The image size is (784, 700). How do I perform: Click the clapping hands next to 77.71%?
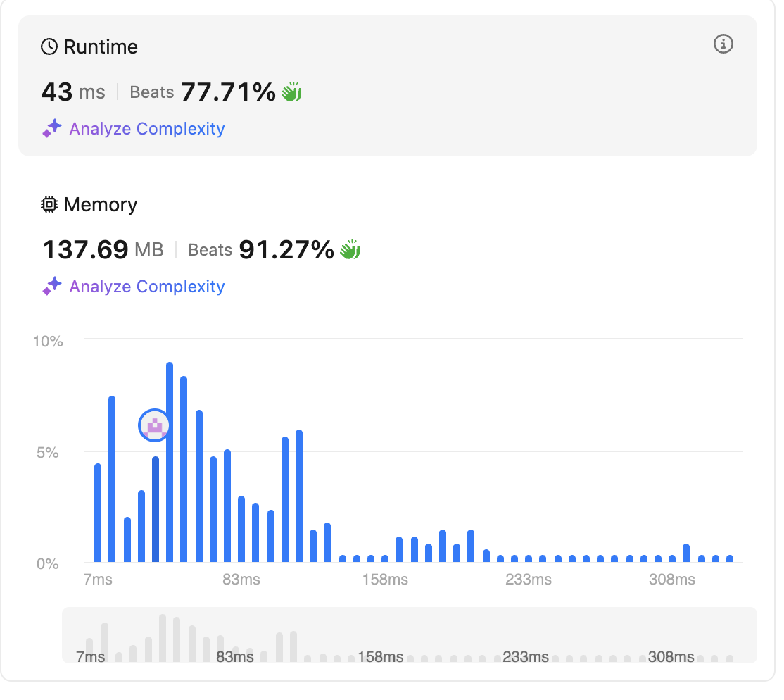(x=291, y=92)
